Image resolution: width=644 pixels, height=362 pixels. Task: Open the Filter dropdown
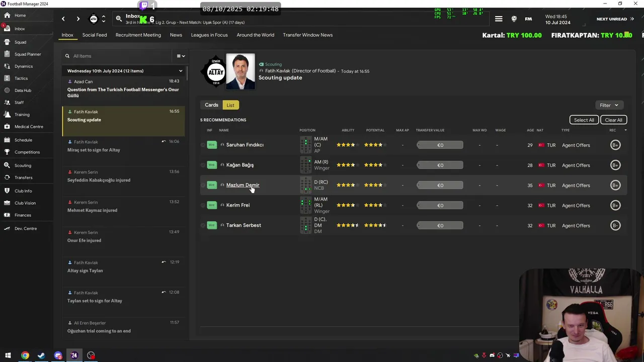pyautogui.click(x=609, y=105)
